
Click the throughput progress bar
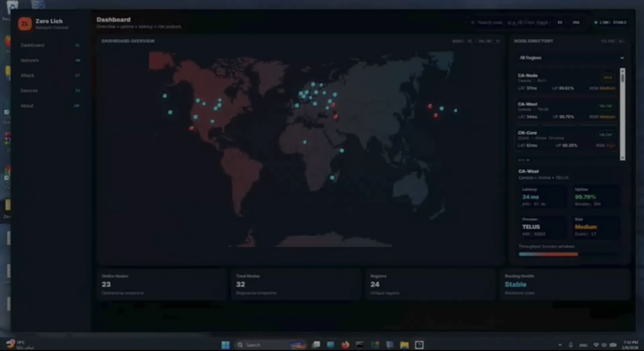568,254
